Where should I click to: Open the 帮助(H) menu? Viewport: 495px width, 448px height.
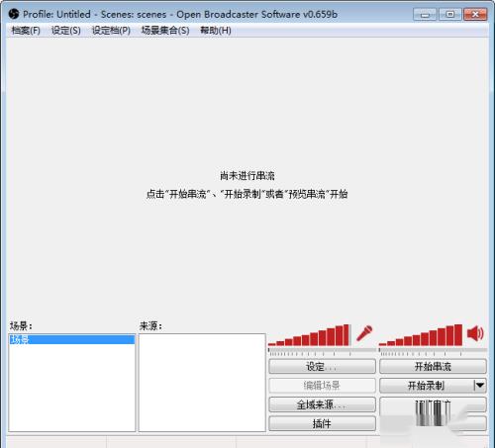[216, 31]
